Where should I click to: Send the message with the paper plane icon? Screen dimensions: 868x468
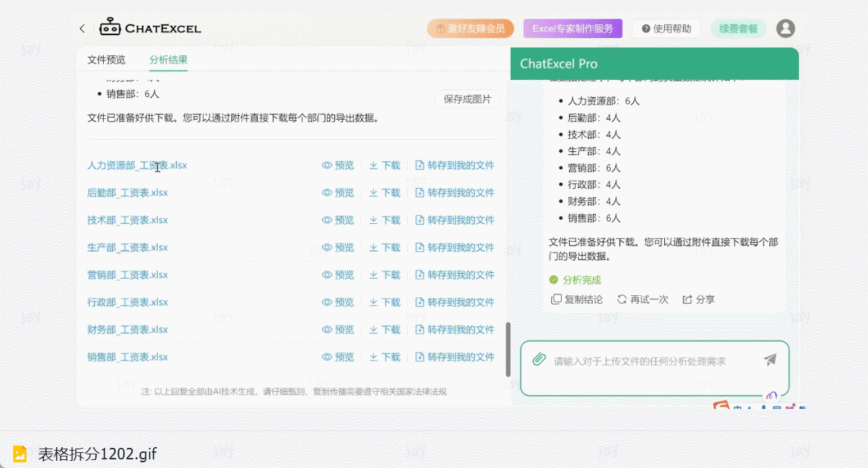[770, 359]
